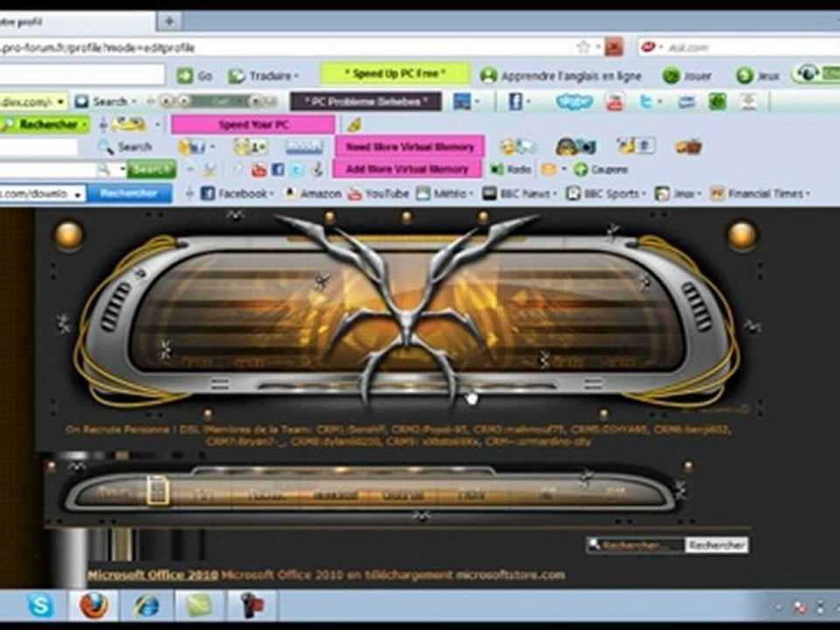Click the Coupons toolbar button
The width and height of the screenshot is (840, 630).
[600, 170]
